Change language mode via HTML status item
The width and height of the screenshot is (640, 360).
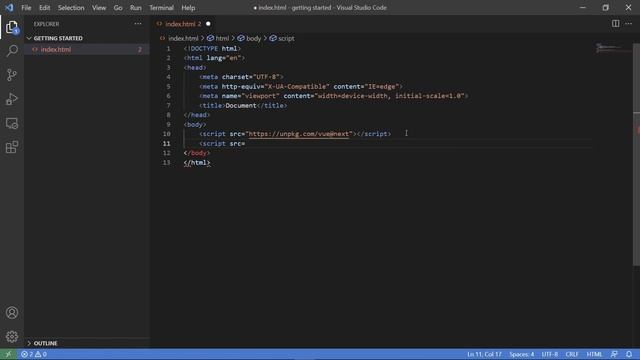[x=594, y=354]
